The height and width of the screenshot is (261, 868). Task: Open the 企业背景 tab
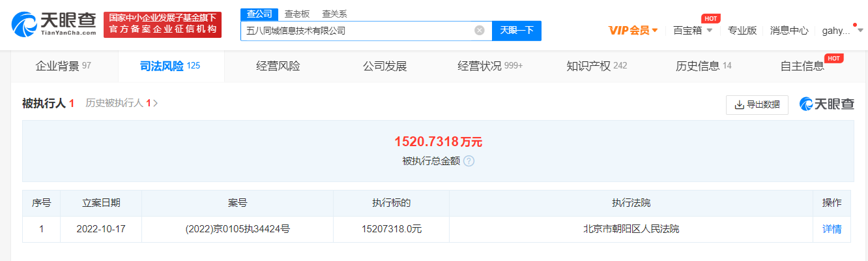click(x=63, y=66)
